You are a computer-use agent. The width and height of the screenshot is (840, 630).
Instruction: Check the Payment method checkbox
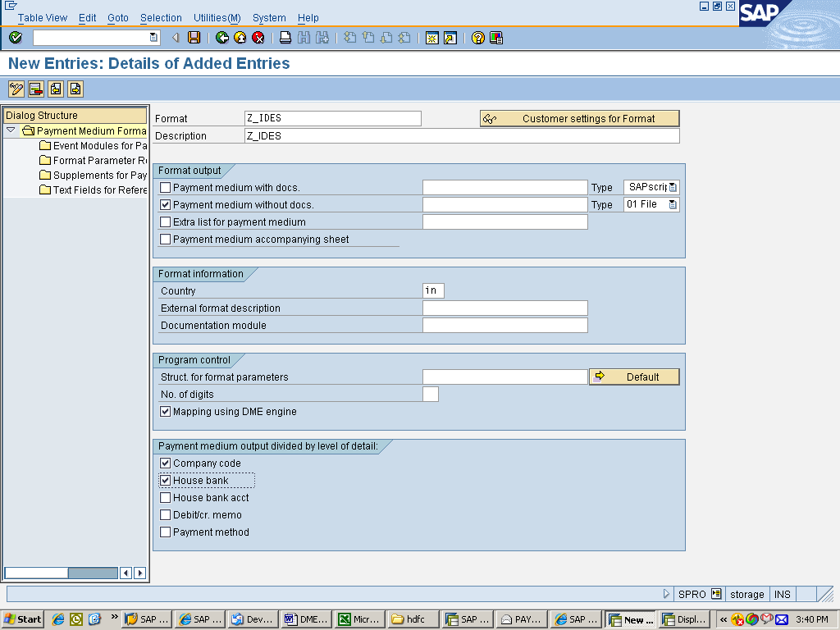pyautogui.click(x=166, y=532)
